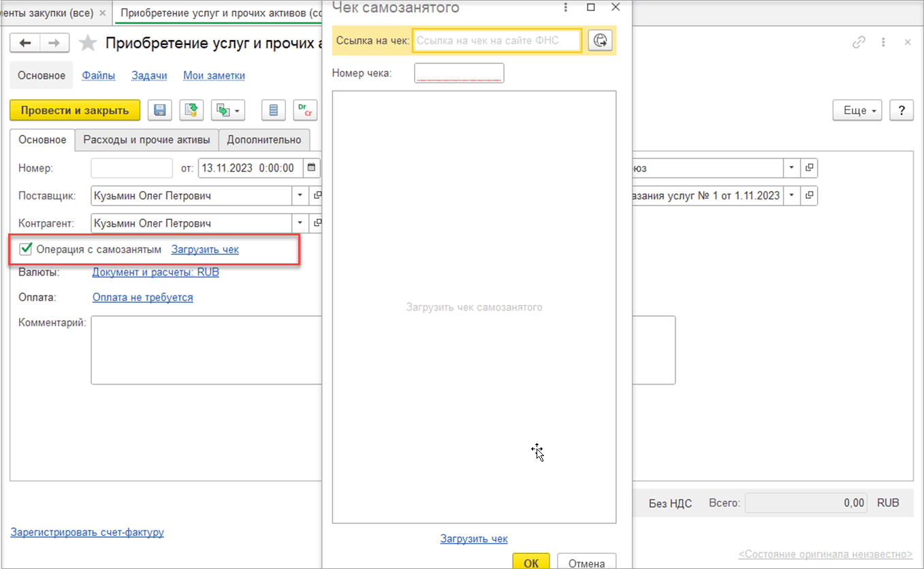Open Зарегистрировать счет-фактуру link
Viewport: 924px width, 569px height.
87,532
